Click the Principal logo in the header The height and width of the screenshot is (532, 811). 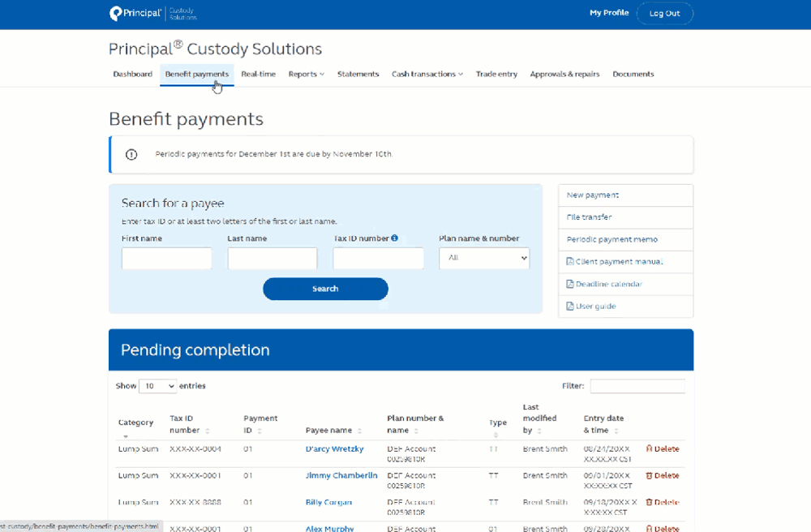tap(135, 13)
